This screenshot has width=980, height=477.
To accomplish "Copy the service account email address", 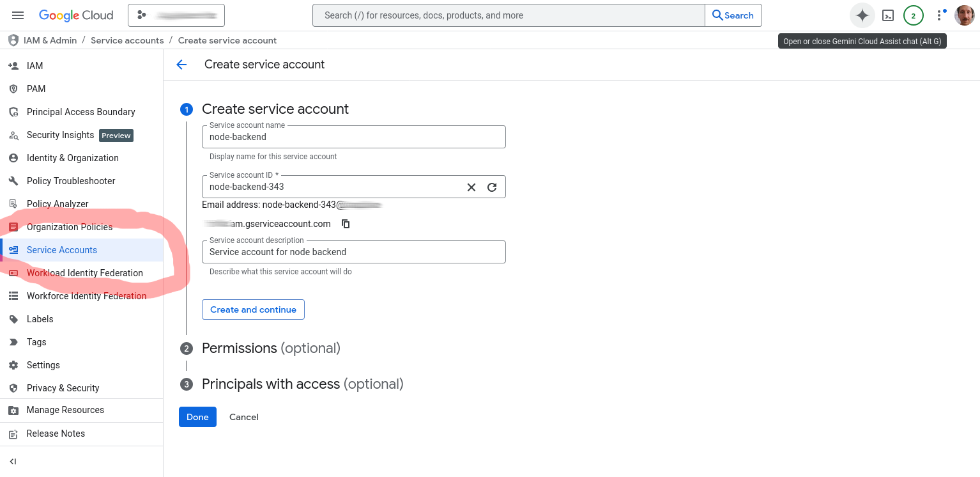I will 346,224.
